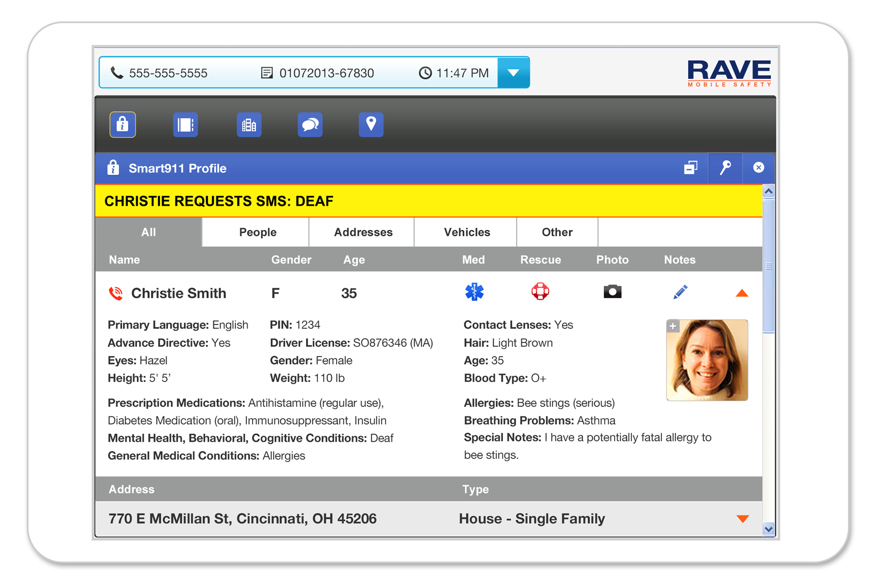Click Christie Smith's blue medical star icon
The image size is (874, 588).
pyautogui.click(x=474, y=292)
